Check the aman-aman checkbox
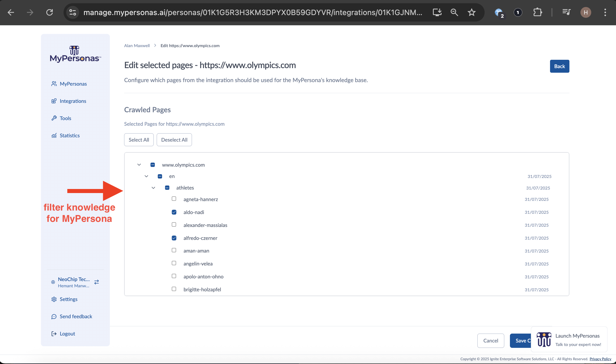616x364 pixels. tap(174, 250)
